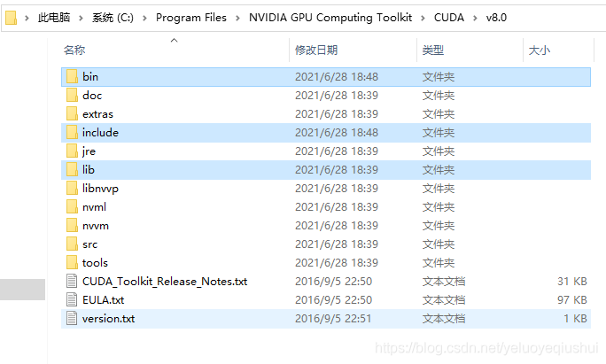The width and height of the screenshot is (606, 364).
Task: Go to 系统 (C:) breadcrumb
Action: pos(113,18)
